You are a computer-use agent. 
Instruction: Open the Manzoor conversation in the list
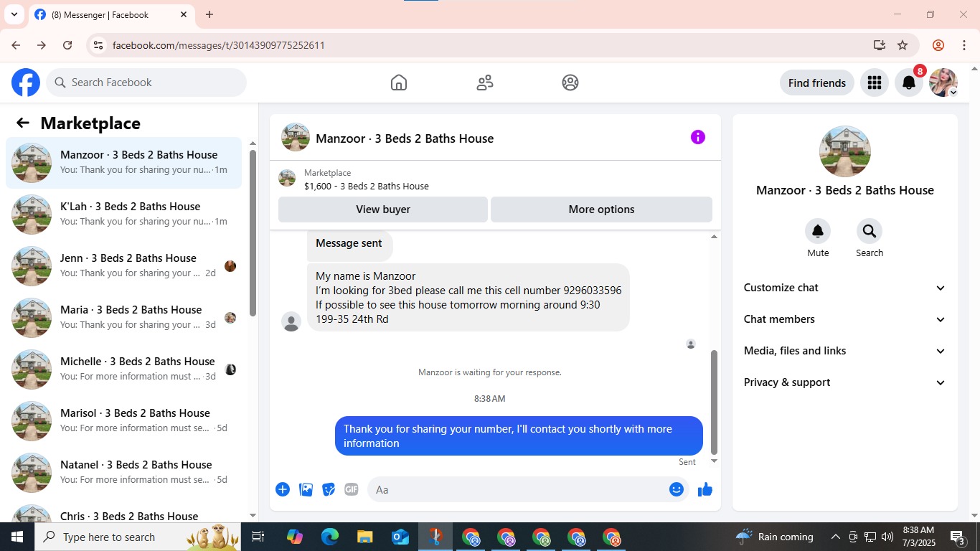(x=123, y=163)
